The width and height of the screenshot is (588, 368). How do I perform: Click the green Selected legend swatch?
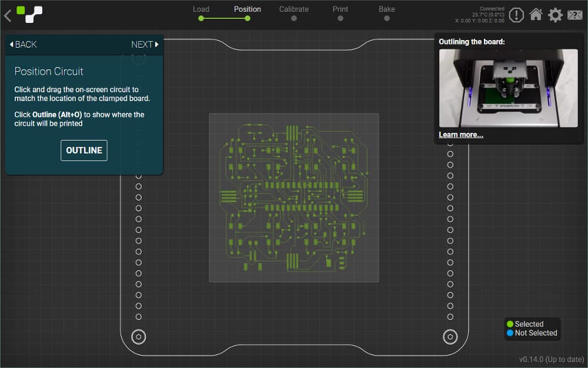(510, 324)
